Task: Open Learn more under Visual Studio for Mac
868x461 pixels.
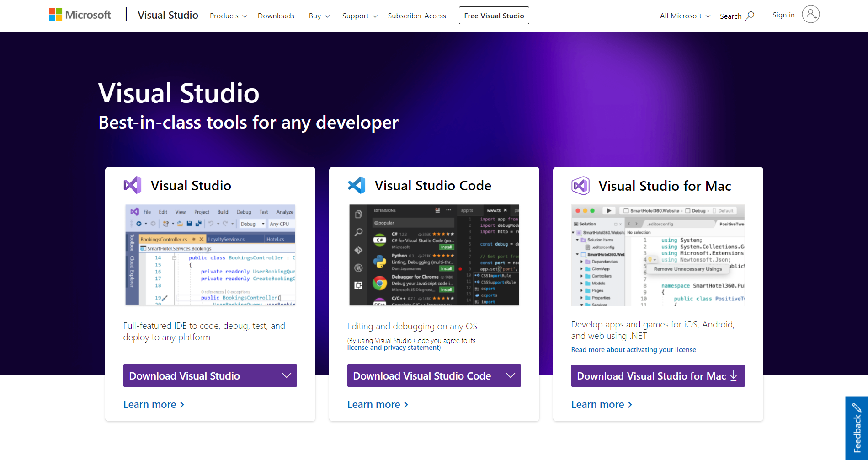Action: point(602,405)
